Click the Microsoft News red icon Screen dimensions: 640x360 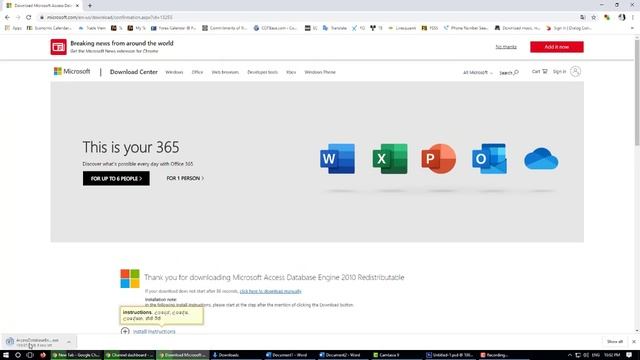pos(58,47)
